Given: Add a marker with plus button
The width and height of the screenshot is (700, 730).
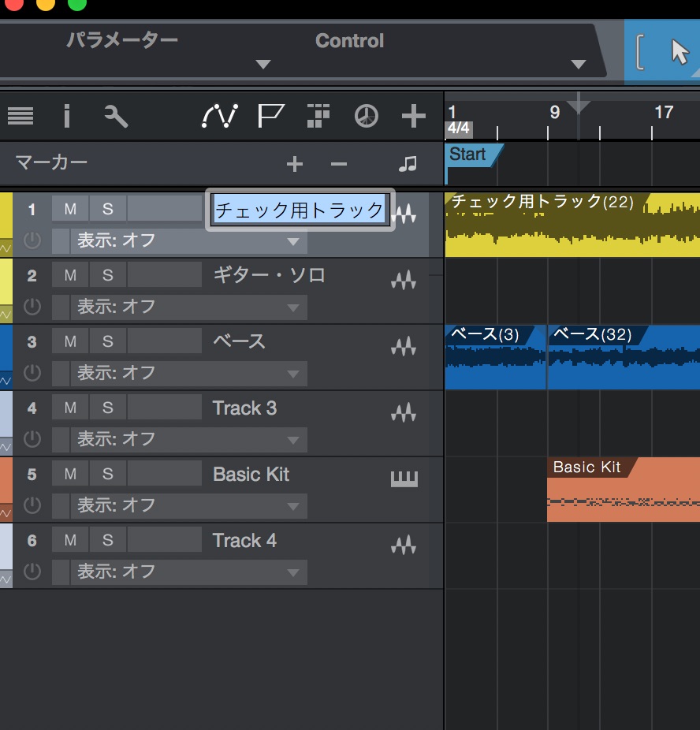Looking at the screenshot, I should tap(294, 164).
